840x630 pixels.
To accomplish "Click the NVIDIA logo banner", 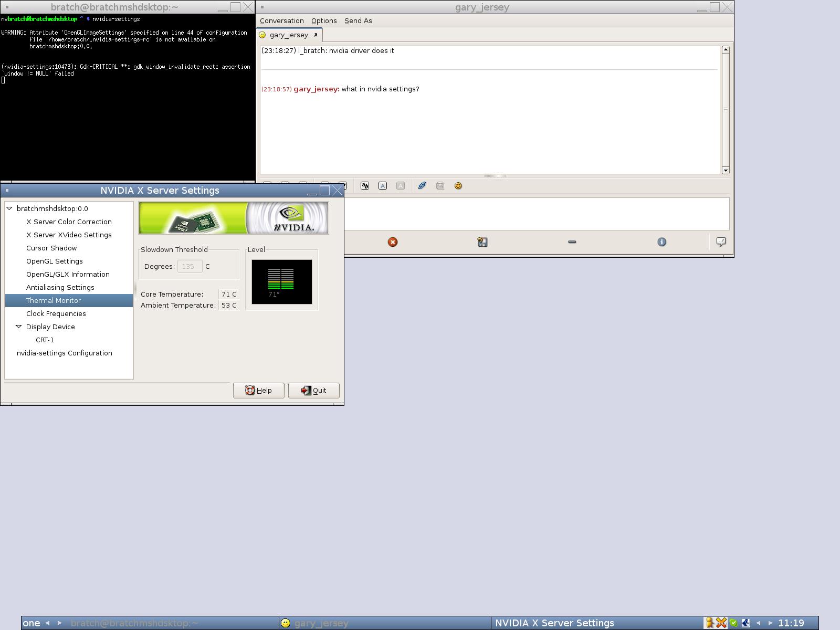I will tap(234, 218).
